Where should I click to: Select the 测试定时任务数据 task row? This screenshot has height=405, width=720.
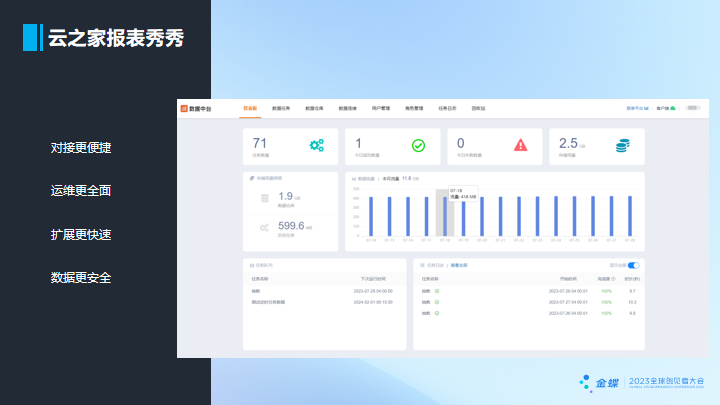[270, 301]
